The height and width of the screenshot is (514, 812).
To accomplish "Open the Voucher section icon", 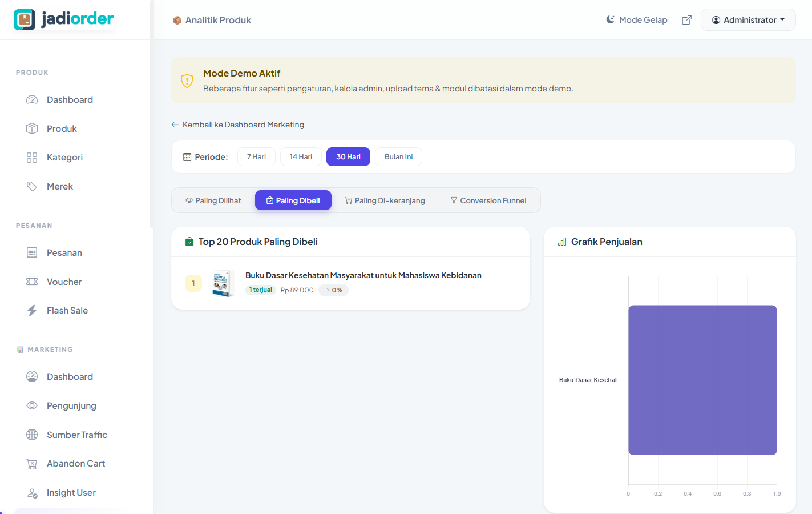I will pyautogui.click(x=33, y=281).
